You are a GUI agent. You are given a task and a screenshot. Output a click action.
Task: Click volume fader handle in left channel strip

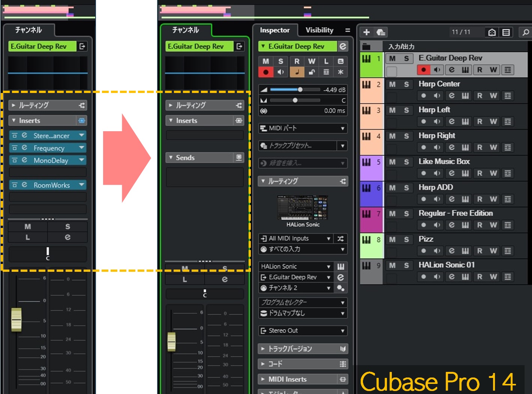click(16, 319)
